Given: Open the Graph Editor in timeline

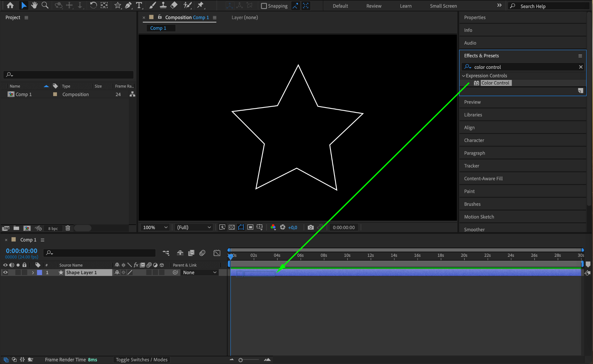Looking at the screenshot, I should point(217,253).
